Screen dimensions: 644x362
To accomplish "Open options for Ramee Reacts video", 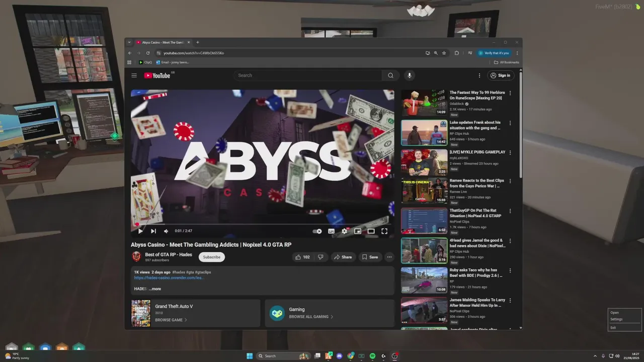I will tap(510, 182).
